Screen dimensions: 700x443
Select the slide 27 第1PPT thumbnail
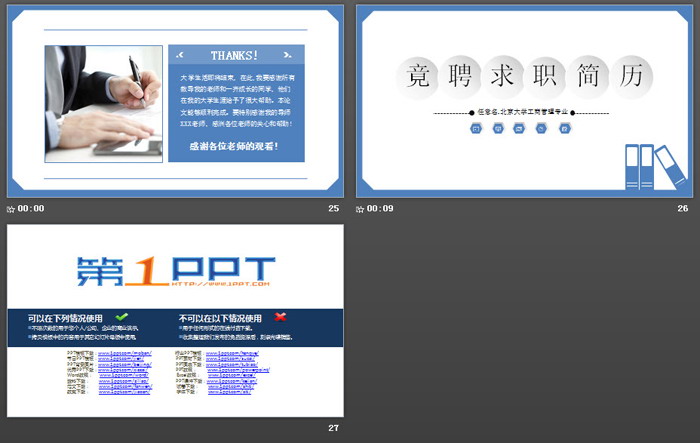[x=175, y=321]
